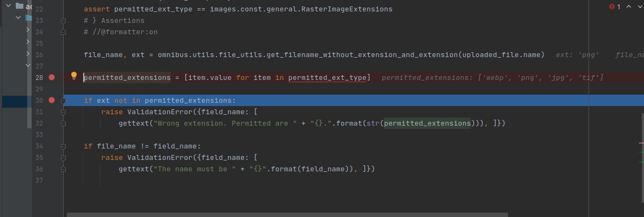The width and height of the screenshot is (644, 217).
Task: Click line number 33 in the gutter
Action: pyautogui.click(x=39, y=135)
